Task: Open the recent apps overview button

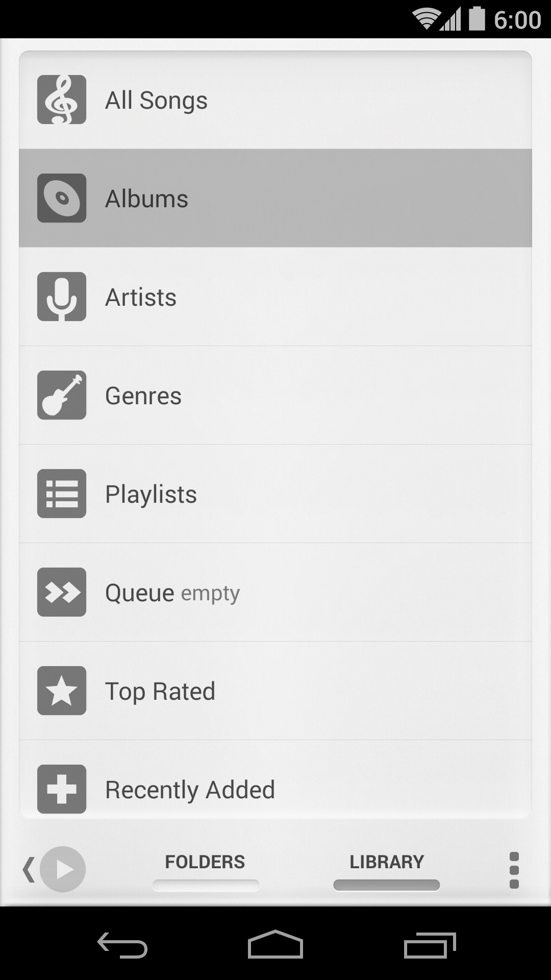Action: pos(430,945)
